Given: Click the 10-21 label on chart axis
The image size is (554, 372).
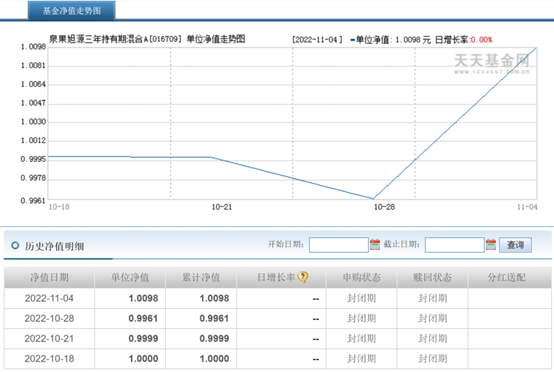Looking at the screenshot, I should tap(222, 207).
